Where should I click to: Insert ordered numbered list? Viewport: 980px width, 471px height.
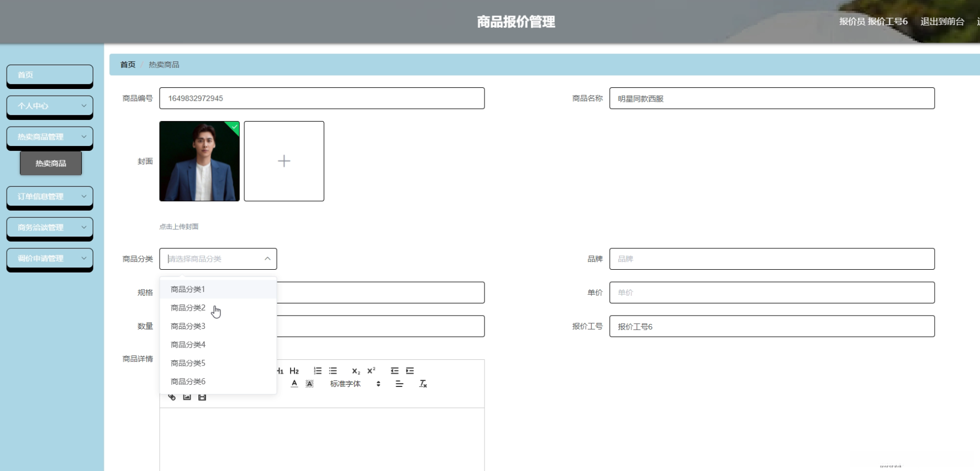click(x=318, y=371)
